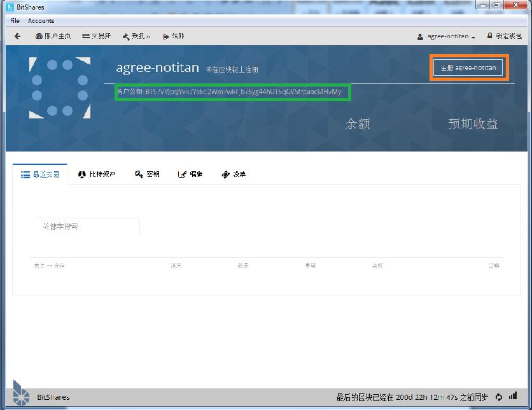The width and height of the screenshot is (532, 410).
Task: Open the 交易所 exchange icon
Action: (86, 36)
